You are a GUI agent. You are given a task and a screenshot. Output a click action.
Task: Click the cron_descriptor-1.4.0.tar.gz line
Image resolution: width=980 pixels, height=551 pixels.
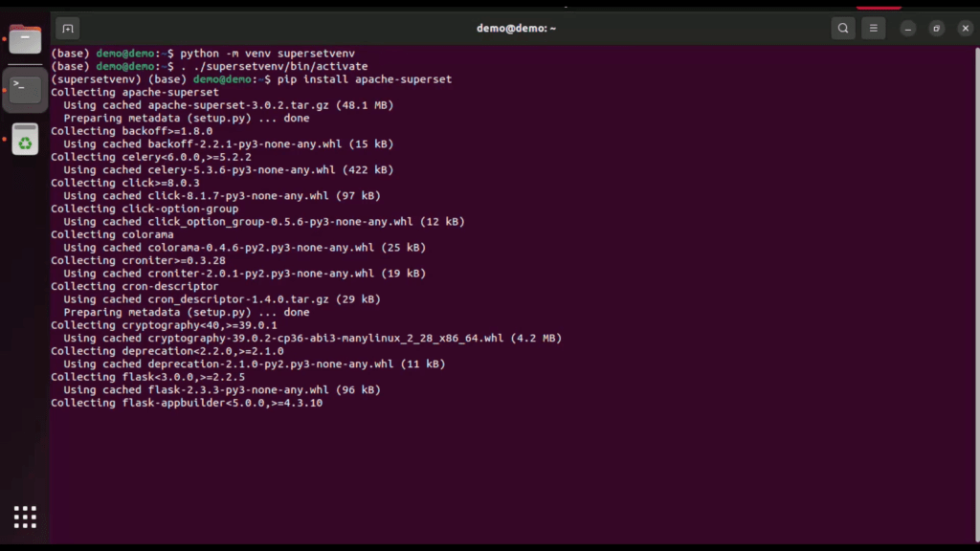point(222,299)
